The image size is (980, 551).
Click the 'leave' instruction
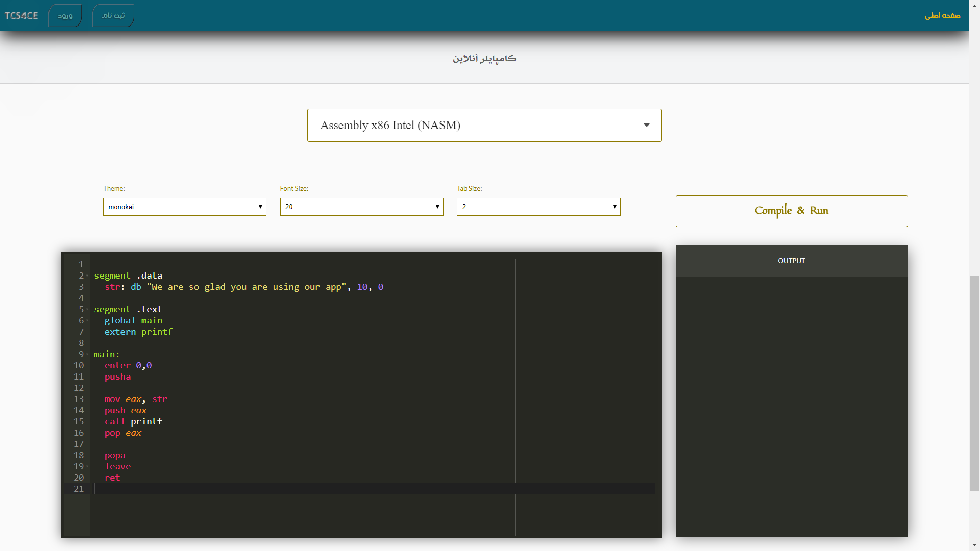pos(117,466)
